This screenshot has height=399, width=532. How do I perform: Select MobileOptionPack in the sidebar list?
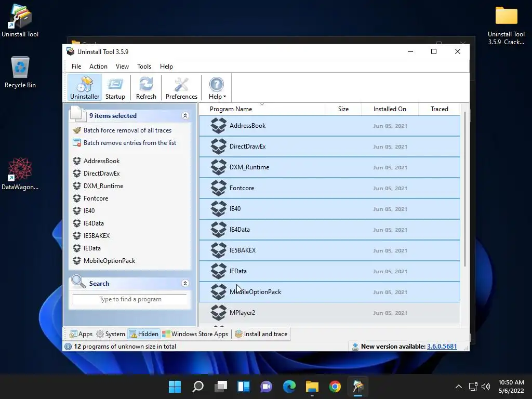click(x=109, y=261)
